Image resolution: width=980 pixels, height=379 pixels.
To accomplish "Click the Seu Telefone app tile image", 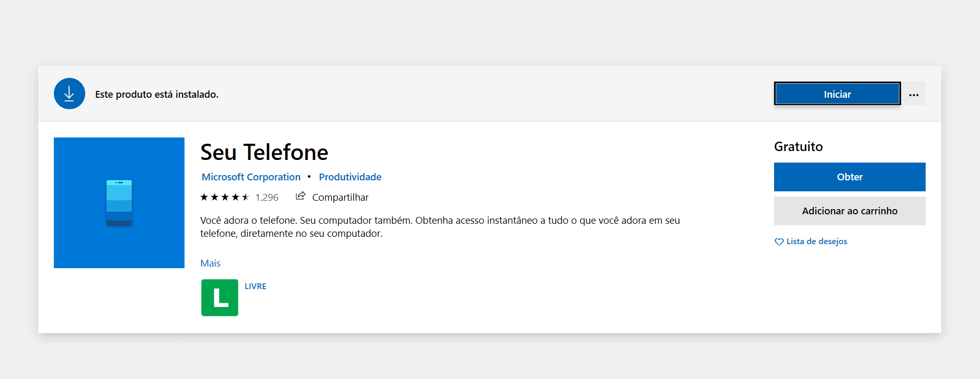I will (119, 203).
